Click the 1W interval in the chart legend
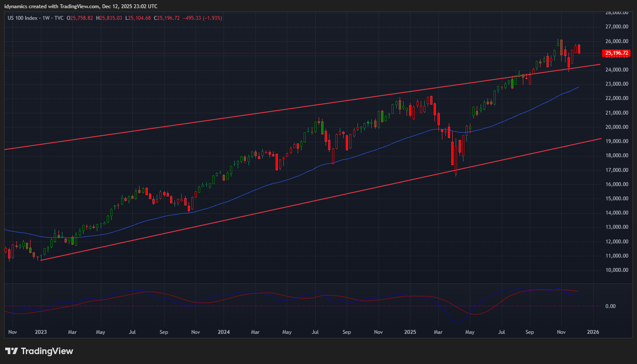Screen dimensions: 637x364 pyautogui.click(x=46, y=18)
